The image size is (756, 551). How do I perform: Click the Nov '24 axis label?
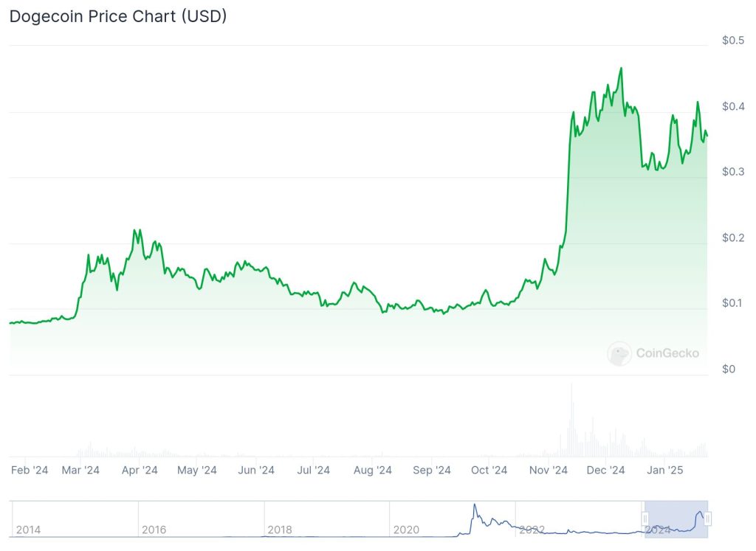coord(549,470)
